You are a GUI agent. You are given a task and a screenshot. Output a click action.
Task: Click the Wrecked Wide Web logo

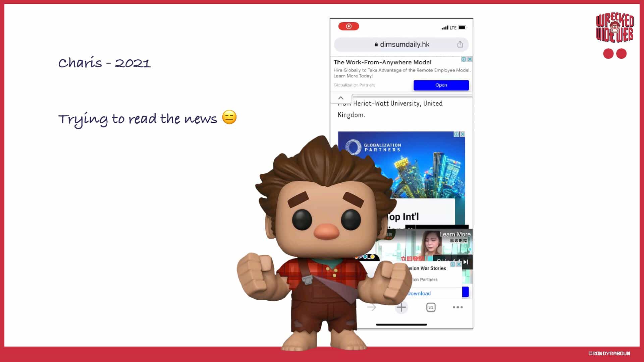click(614, 28)
